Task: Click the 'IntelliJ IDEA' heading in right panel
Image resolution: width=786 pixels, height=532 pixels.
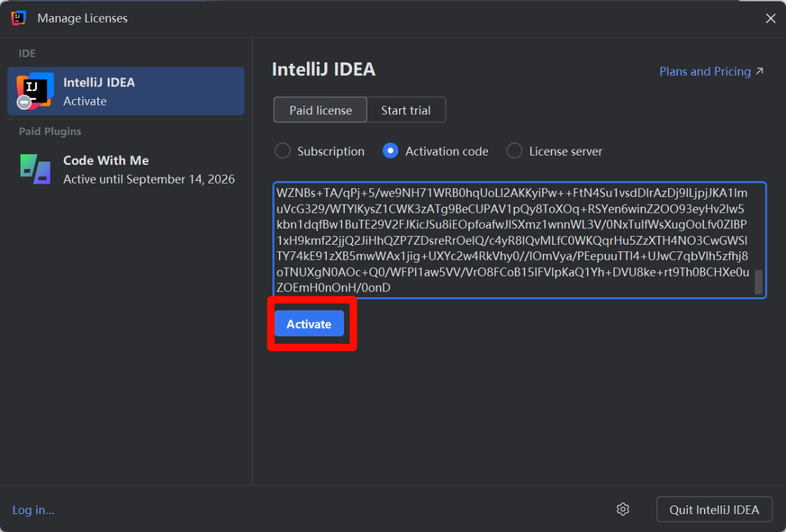Action: (x=323, y=69)
